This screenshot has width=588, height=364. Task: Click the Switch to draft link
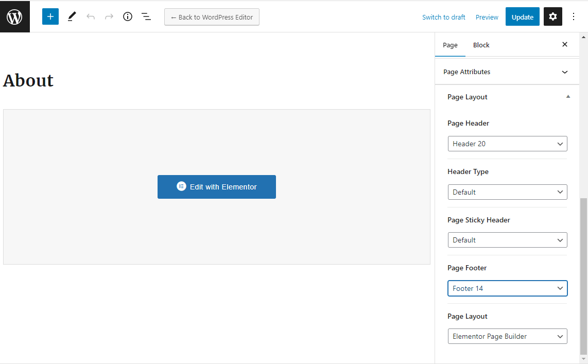coord(443,17)
